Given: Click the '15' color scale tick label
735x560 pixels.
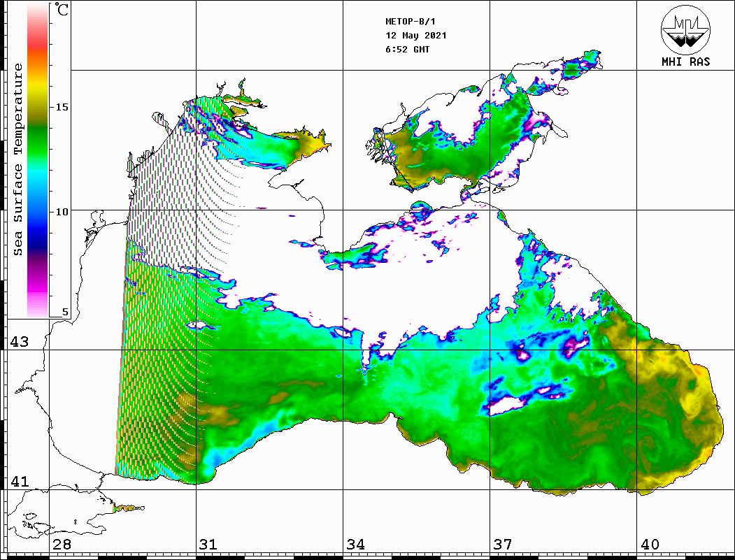Looking at the screenshot, I should [62, 107].
